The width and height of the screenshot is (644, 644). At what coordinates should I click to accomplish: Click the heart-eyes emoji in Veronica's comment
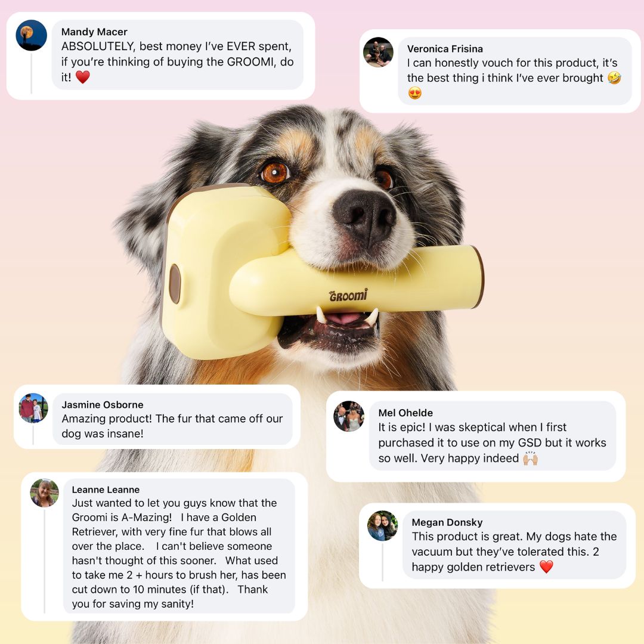415,93
